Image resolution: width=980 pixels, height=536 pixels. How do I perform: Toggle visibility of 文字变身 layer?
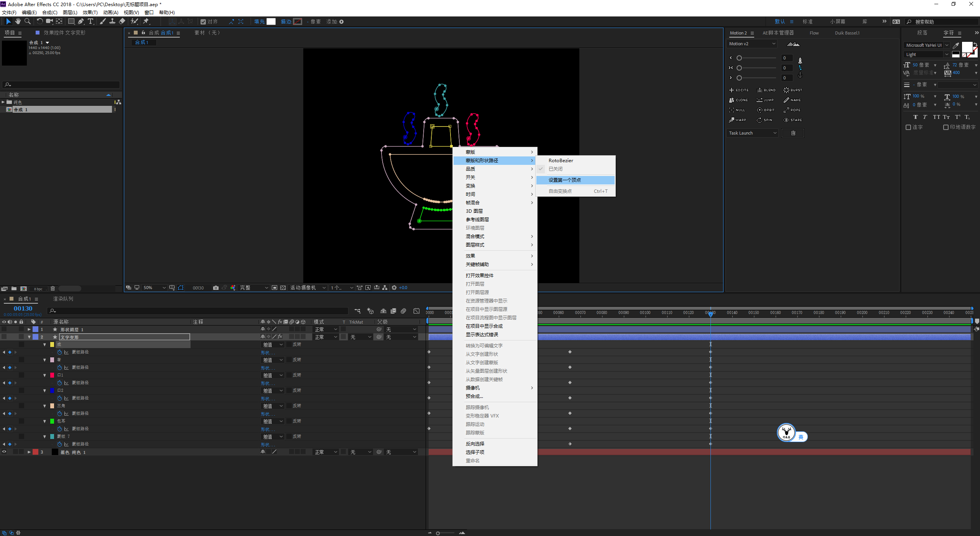click(x=5, y=337)
